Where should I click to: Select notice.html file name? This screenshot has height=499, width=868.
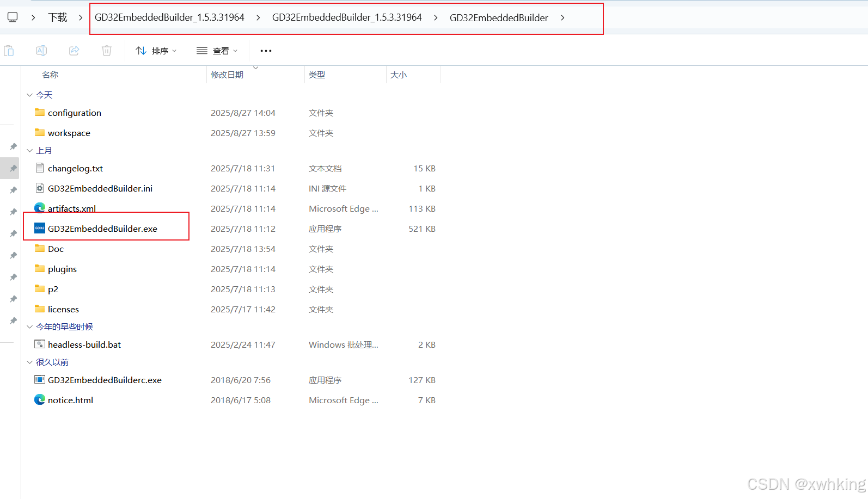point(70,401)
